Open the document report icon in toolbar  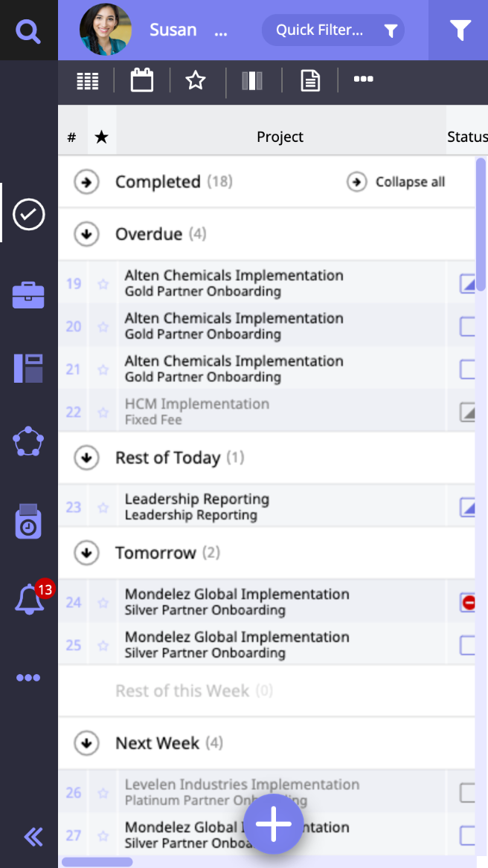[310, 80]
